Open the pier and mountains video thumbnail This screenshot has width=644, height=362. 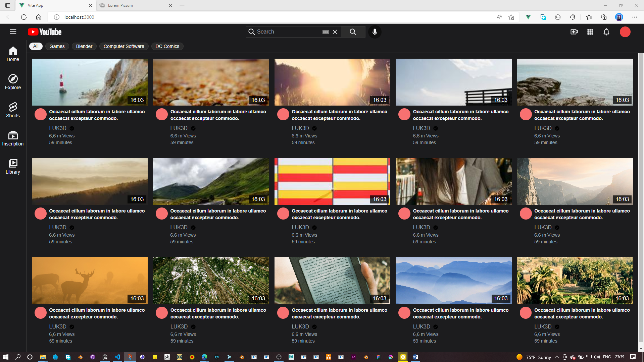tap(454, 82)
